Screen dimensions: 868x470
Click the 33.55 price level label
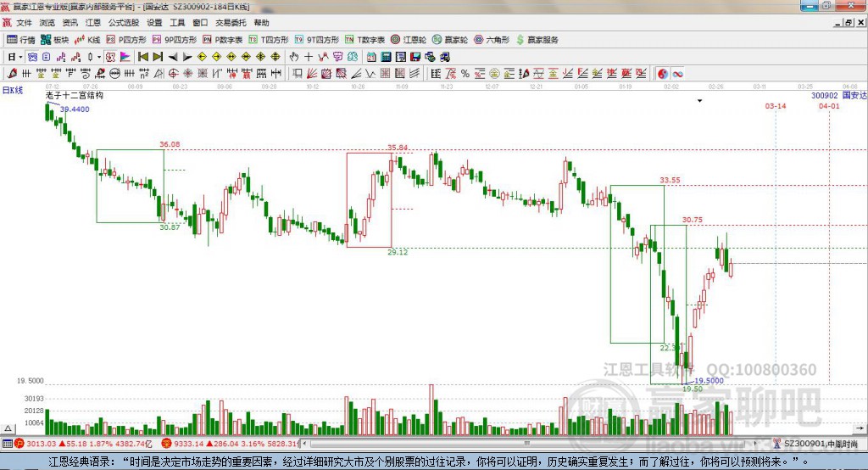(x=670, y=180)
